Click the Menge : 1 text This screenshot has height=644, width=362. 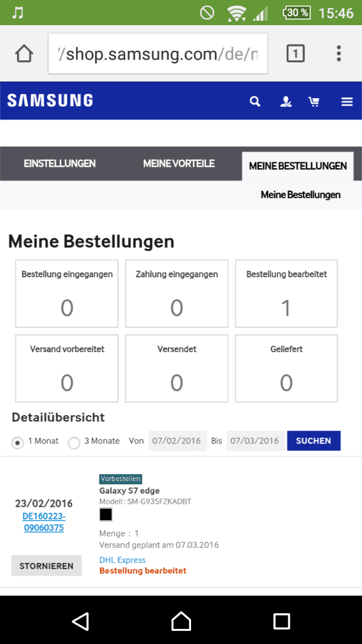119,533
